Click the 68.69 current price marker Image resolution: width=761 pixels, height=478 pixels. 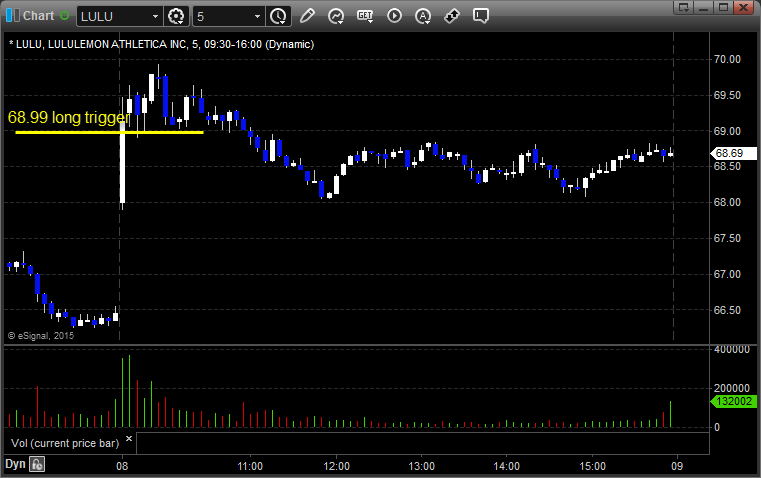727,153
